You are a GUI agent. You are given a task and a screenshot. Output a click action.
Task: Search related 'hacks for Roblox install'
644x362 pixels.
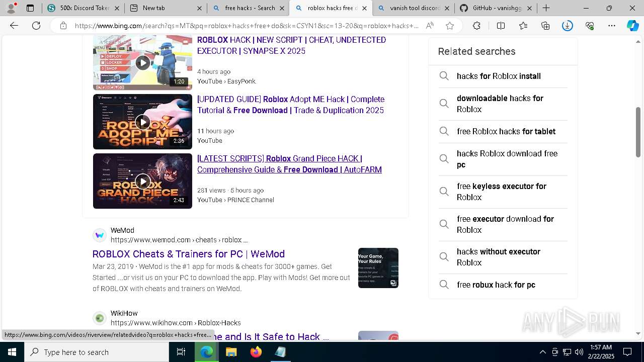tap(503, 76)
